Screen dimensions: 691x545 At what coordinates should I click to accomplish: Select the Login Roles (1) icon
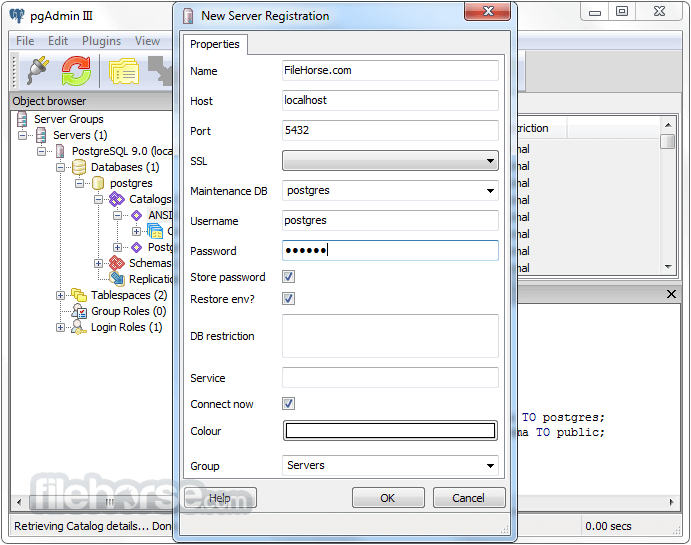click(x=79, y=327)
